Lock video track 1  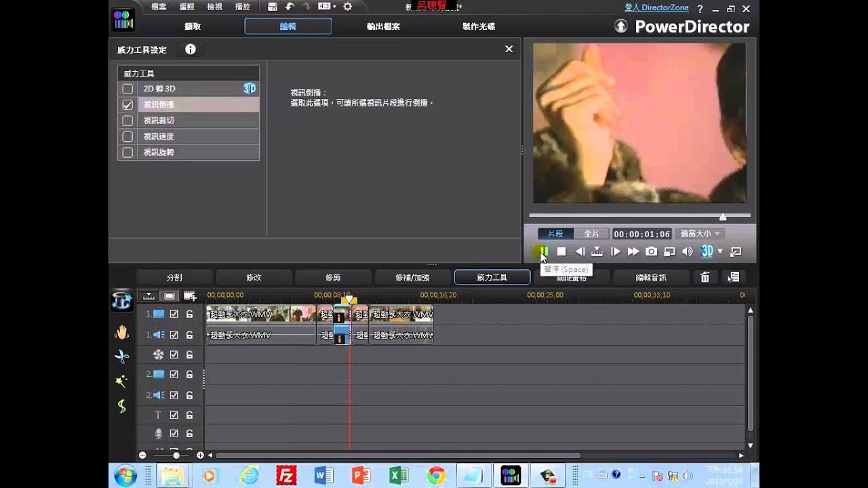(x=190, y=314)
